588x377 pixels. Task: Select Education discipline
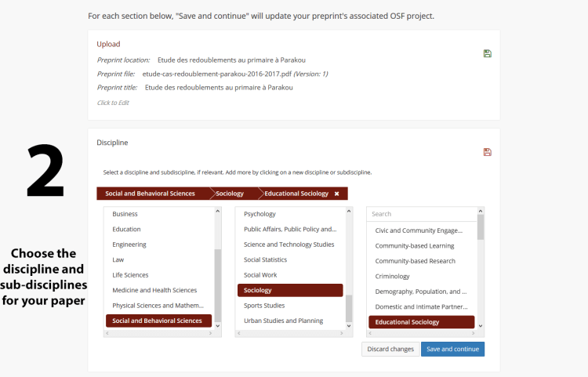click(126, 229)
